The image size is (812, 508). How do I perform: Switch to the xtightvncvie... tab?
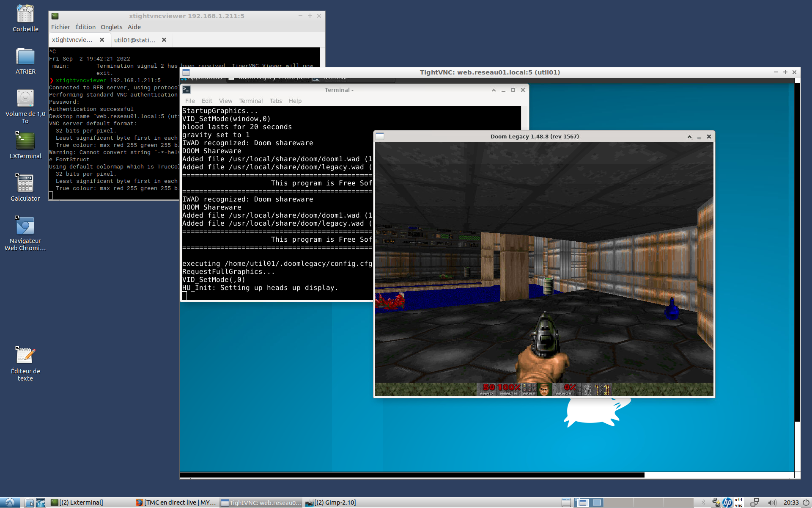pos(72,40)
